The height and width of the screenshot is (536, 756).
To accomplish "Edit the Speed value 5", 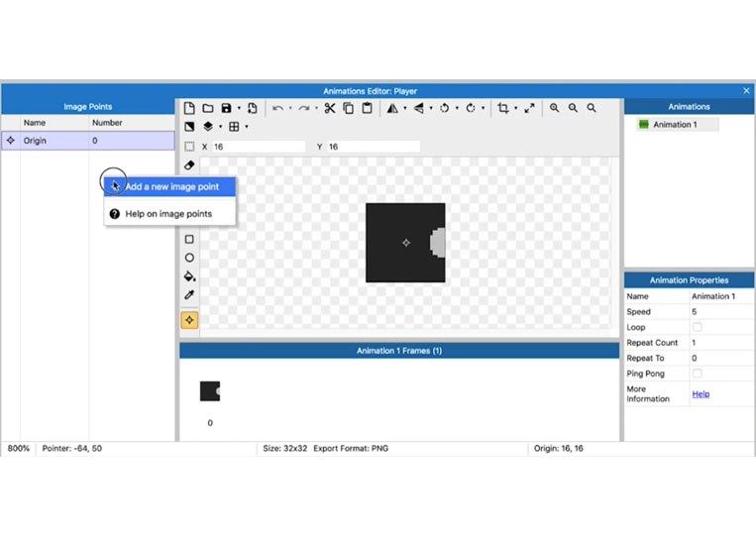I will (x=721, y=311).
